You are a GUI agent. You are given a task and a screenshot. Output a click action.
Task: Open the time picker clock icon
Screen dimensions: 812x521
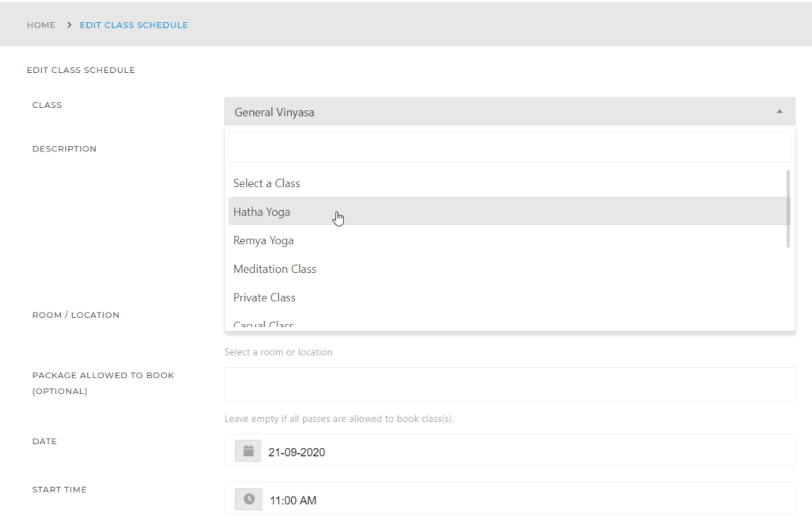247,498
